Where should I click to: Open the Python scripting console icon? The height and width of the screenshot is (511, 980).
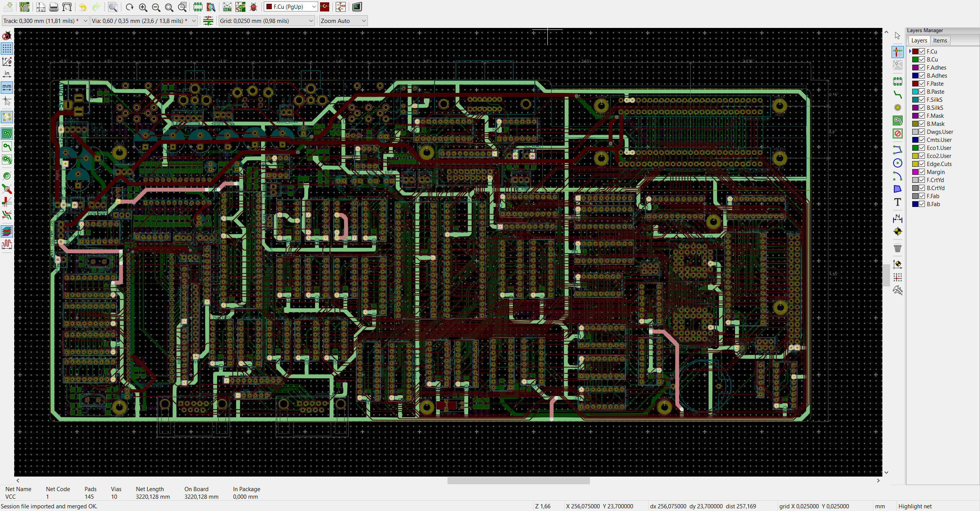[357, 7]
